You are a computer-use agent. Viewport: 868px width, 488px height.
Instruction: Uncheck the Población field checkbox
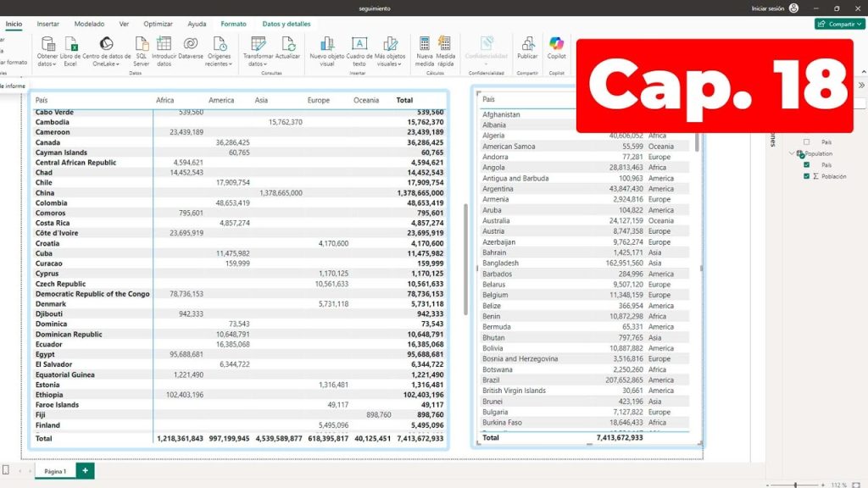coord(806,176)
